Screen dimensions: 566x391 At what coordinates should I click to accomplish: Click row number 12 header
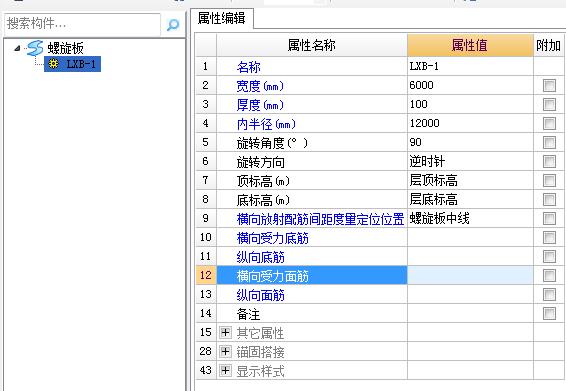206,275
